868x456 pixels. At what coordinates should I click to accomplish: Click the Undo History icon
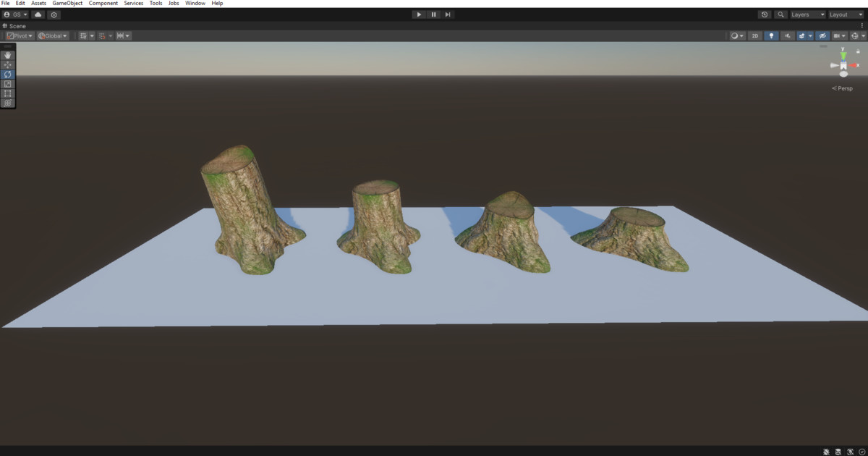(x=765, y=14)
